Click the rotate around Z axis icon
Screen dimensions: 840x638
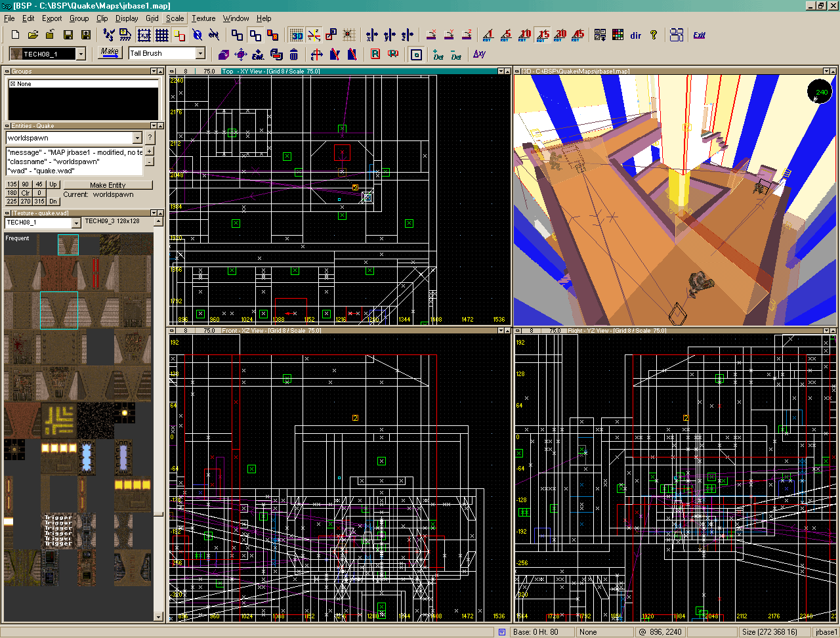point(467,35)
